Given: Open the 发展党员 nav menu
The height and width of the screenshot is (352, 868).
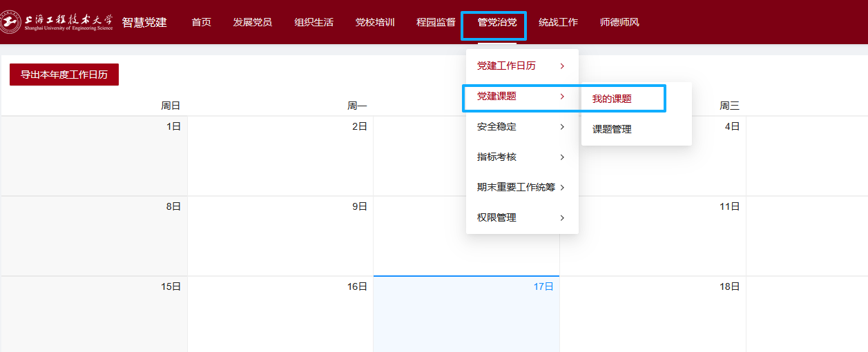Looking at the screenshot, I should [x=252, y=22].
